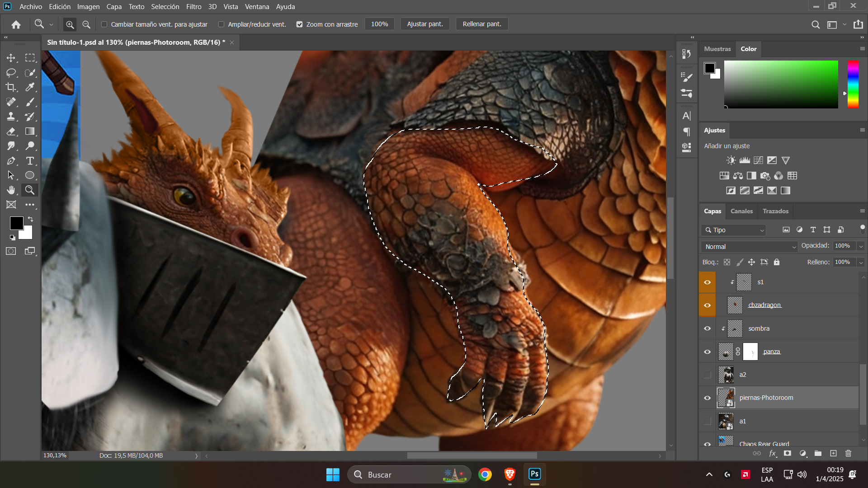868x488 pixels.
Task: Select the Eraser tool
Action: [11, 131]
